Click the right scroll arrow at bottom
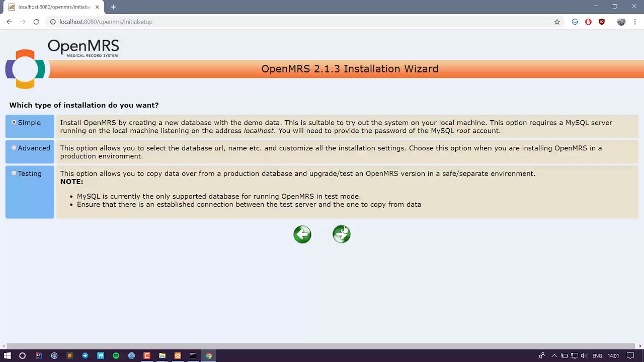The image size is (644, 362). tap(640, 346)
